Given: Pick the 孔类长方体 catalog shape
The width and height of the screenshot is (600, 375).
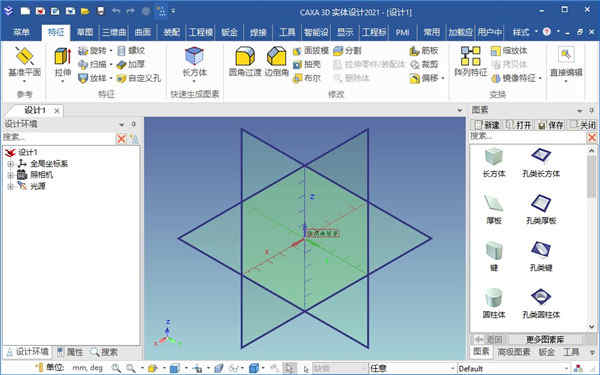Looking at the screenshot, I should [x=541, y=162].
